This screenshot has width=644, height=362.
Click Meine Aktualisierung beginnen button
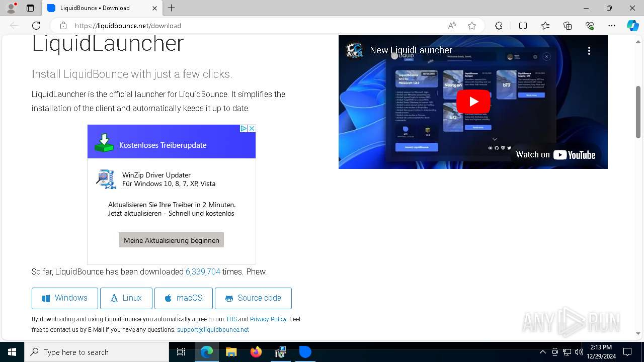click(172, 240)
